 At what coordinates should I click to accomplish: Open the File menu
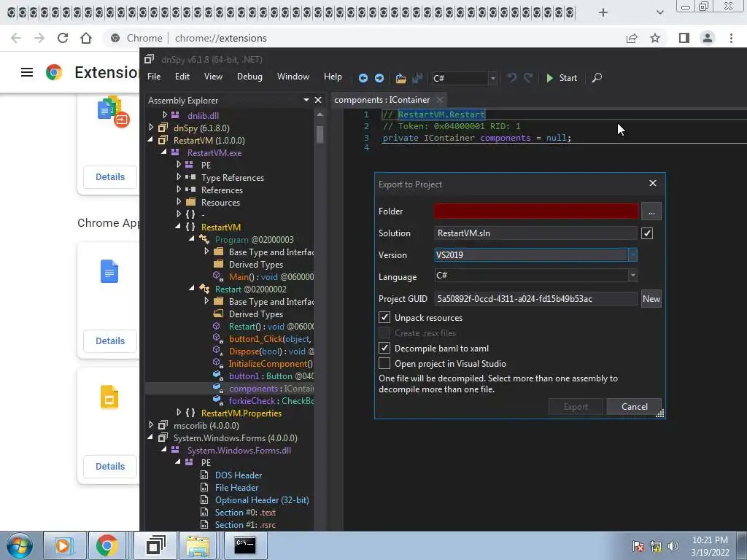(154, 77)
